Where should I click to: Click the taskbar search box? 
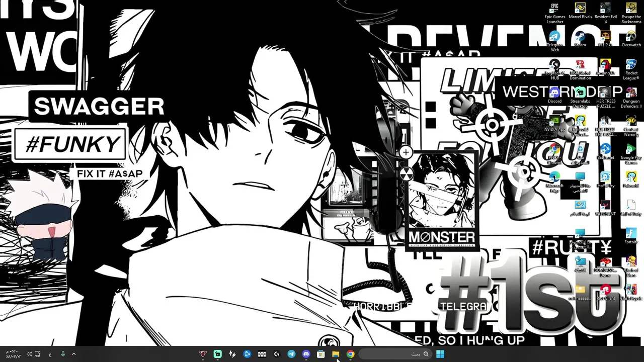(395, 354)
